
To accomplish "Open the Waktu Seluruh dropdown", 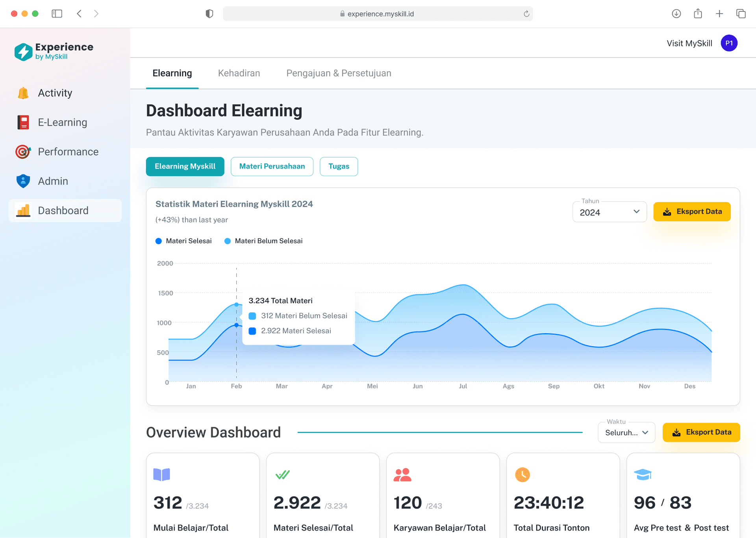I will point(626,432).
